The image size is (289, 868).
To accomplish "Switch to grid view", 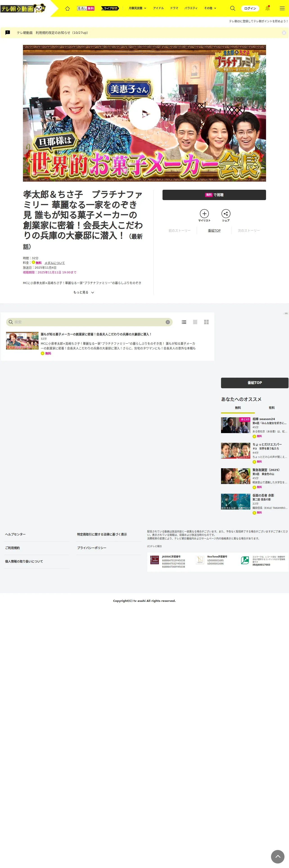I will click(206, 322).
